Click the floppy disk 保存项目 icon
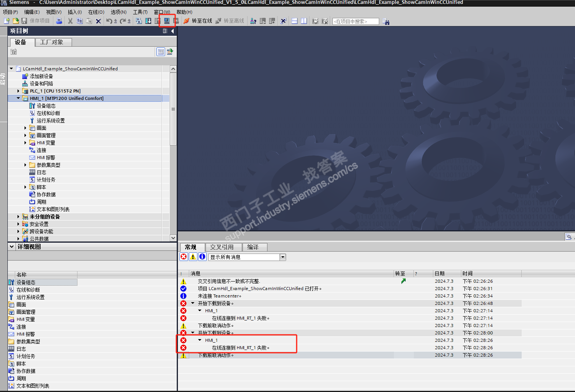575x392 pixels. coord(24,21)
